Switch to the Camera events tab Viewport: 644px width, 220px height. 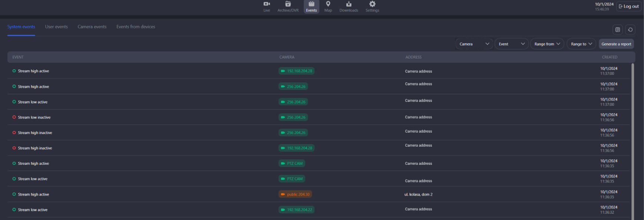click(x=92, y=27)
